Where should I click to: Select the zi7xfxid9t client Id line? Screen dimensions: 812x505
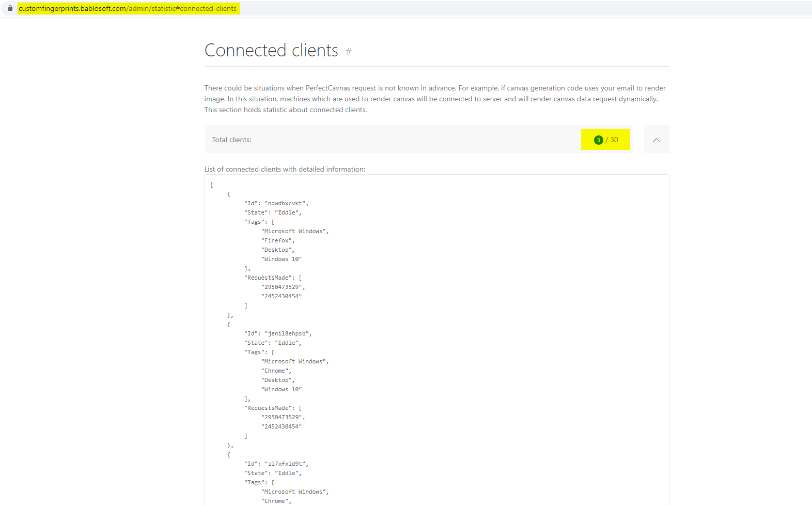tap(276, 464)
